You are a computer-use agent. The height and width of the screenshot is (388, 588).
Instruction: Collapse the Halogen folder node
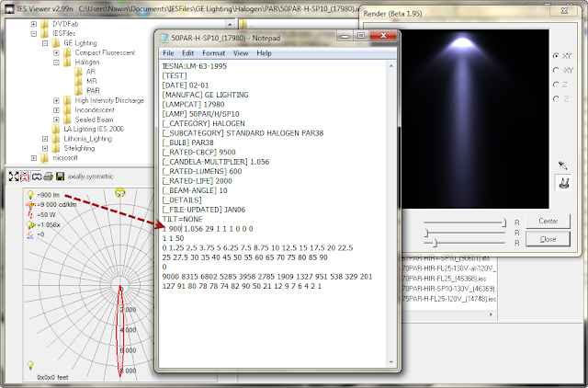coord(56,63)
